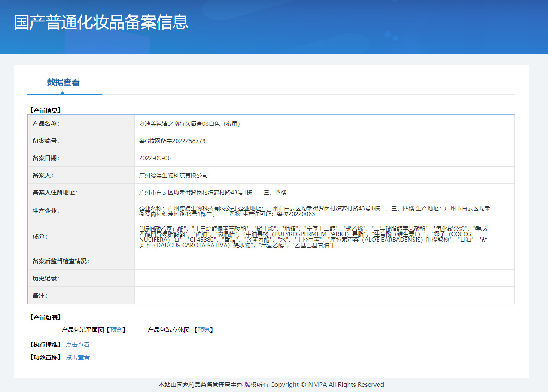Click the 生产企业 row label
Image resolution: width=548 pixels, height=392 pixels.
46,211
